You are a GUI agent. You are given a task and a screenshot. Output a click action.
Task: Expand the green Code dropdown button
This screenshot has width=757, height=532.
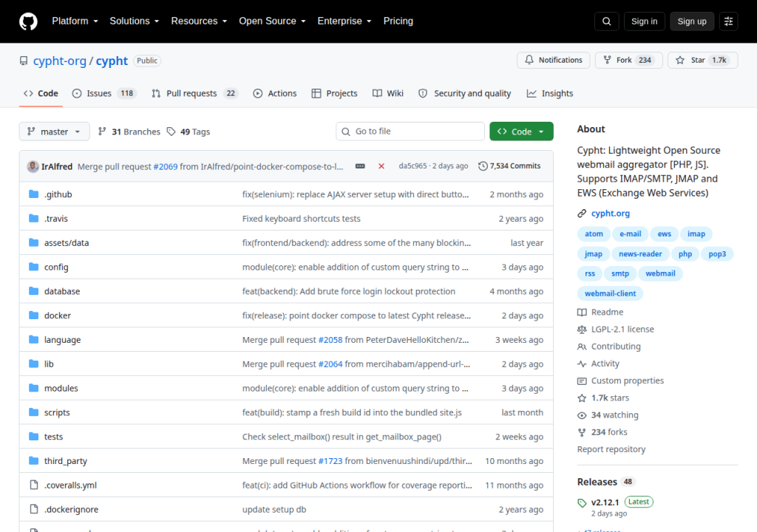521,132
